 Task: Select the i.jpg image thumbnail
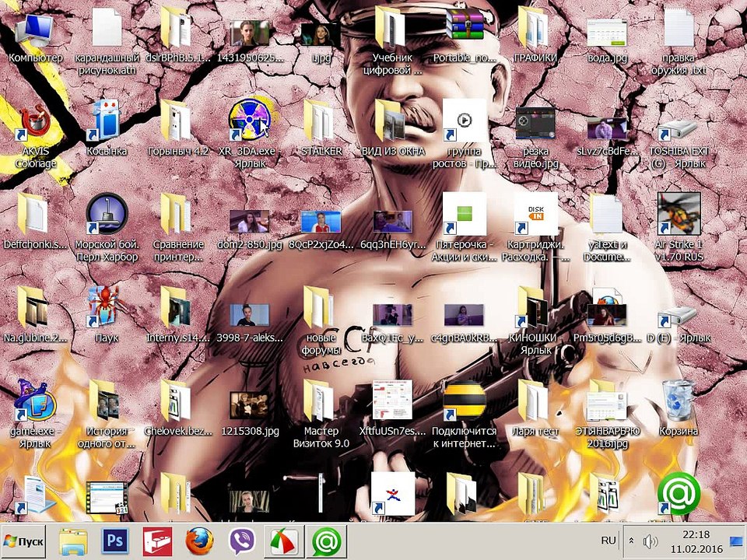pyautogui.click(x=321, y=34)
